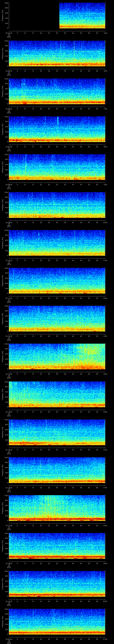Click the 22:12:00 start time label
114x644 pixels.
pyautogui.click(x=9, y=336)
